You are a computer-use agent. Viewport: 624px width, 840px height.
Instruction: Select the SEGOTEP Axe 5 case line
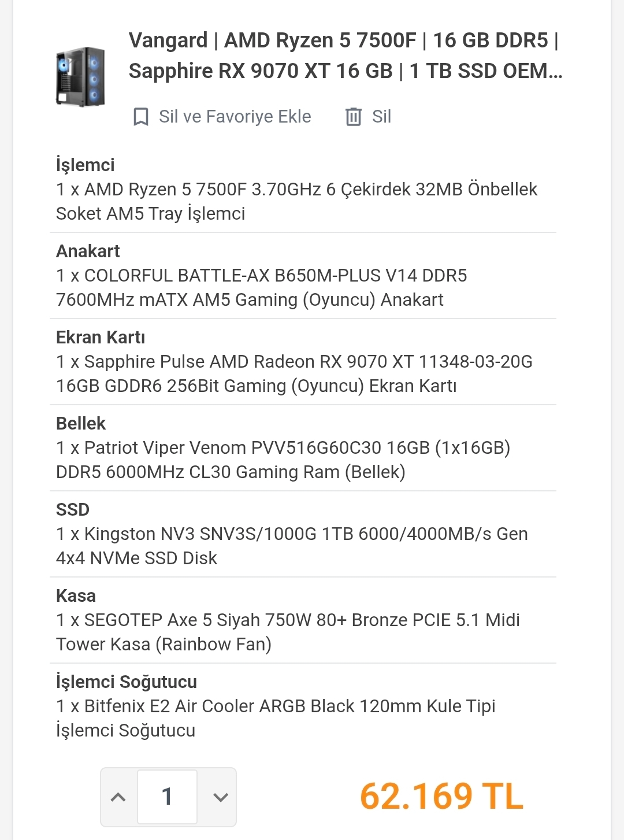point(288,632)
